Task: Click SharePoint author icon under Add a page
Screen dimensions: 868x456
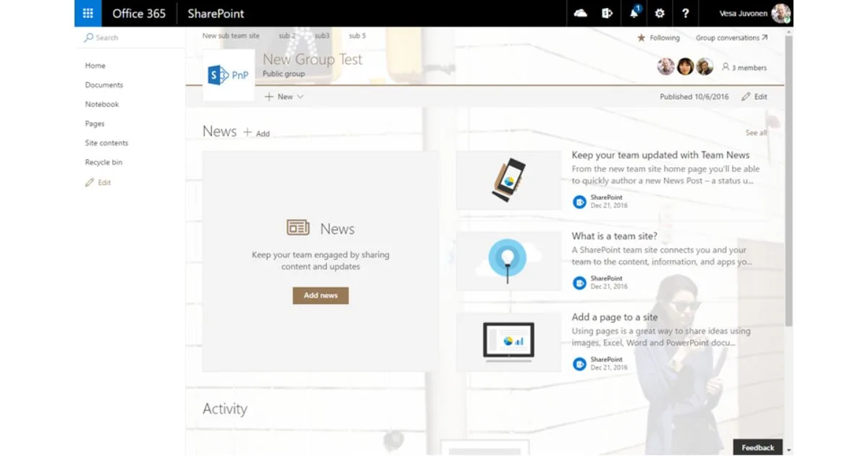Action: pos(579,364)
